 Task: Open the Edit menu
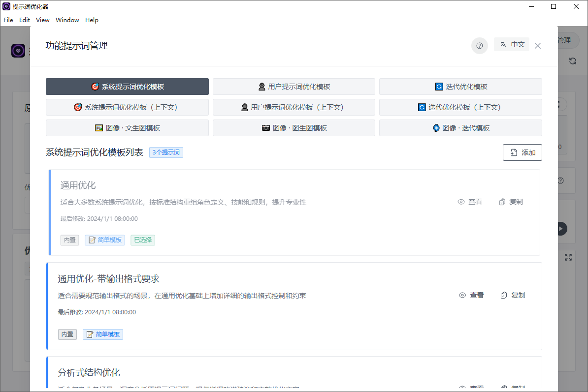pyautogui.click(x=24, y=20)
